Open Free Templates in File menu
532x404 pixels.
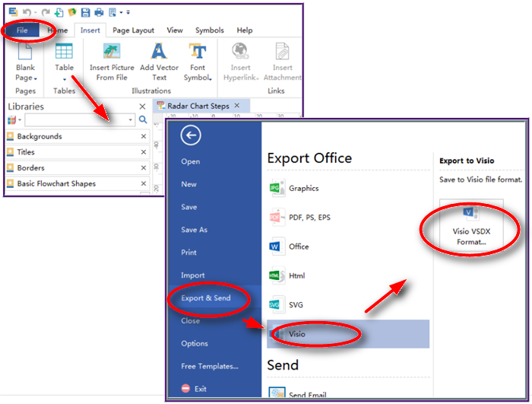point(210,366)
